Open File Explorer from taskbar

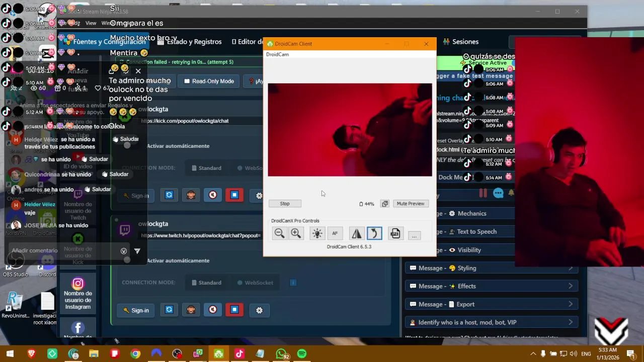tap(94, 354)
